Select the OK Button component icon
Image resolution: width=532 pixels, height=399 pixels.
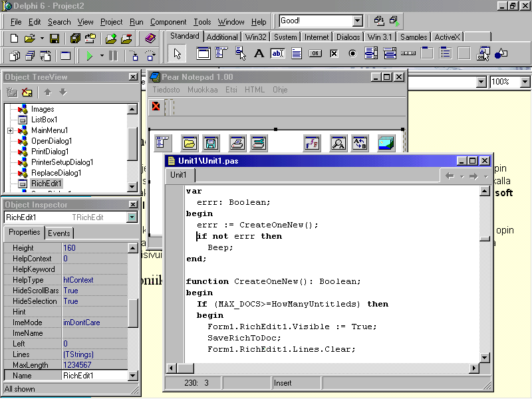point(315,53)
